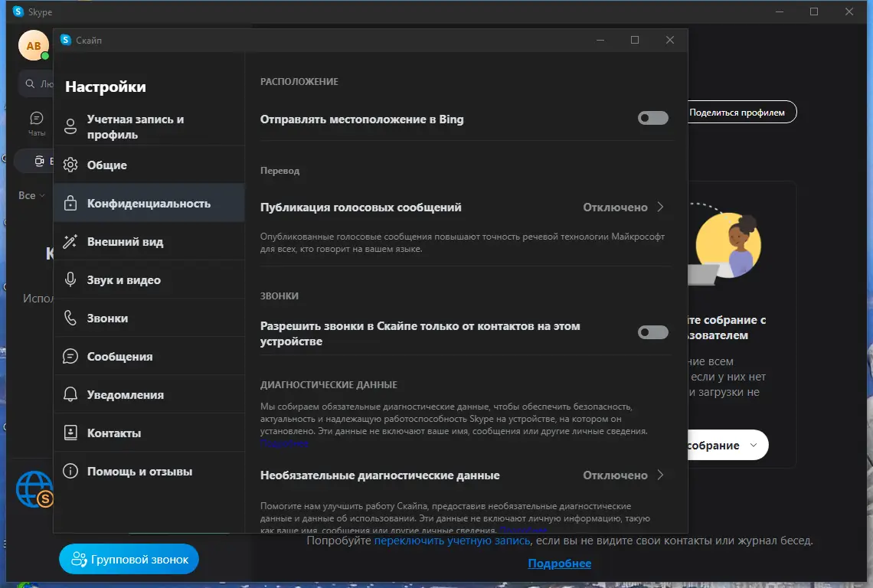Open Чаты icon in main Skype window
This screenshot has height=588, width=873.
click(37, 122)
